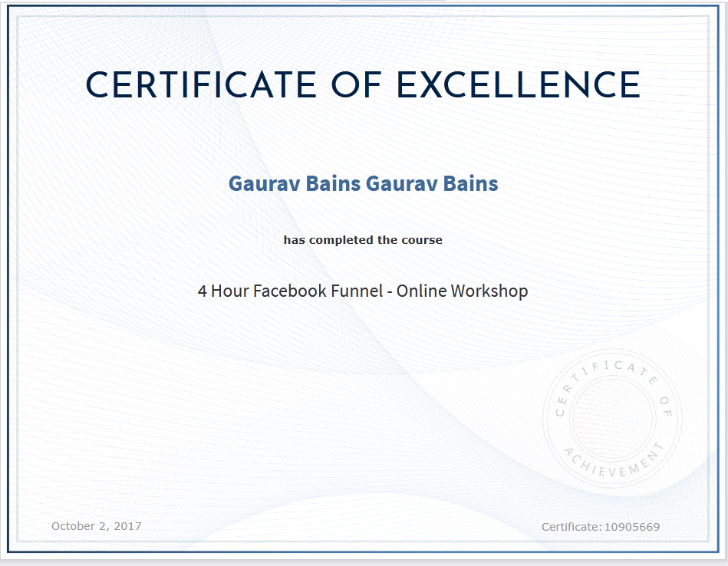Click the "Certificate:" label at the bottom

click(x=571, y=527)
